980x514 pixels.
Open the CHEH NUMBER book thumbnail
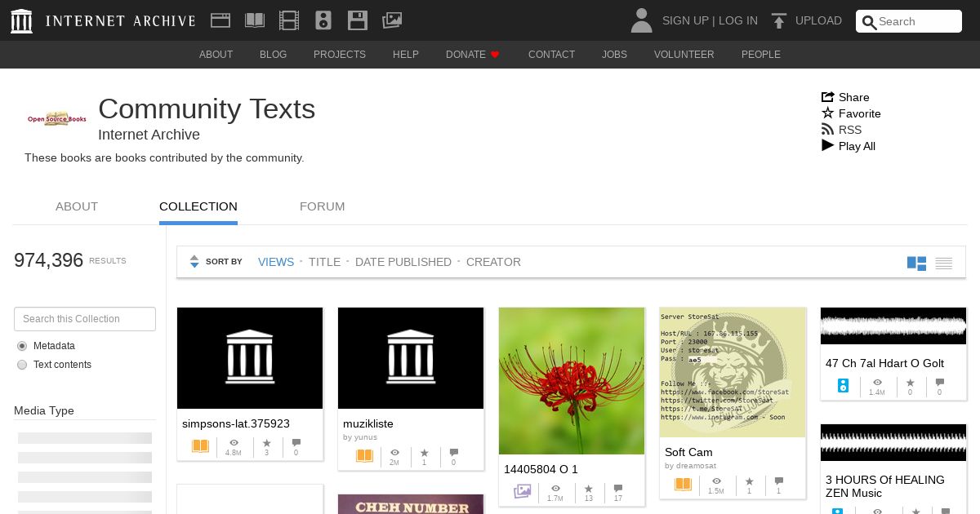pos(411,504)
